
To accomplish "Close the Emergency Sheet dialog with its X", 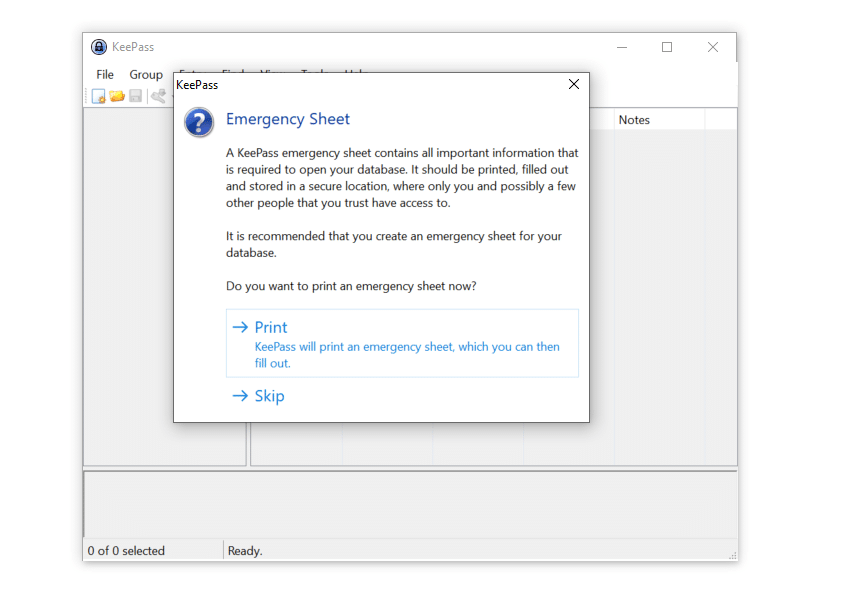I will pyautogui.click(x=574, y=84).
